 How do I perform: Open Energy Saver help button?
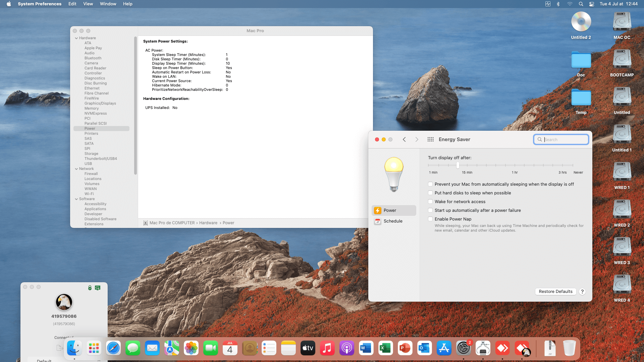[583, 292]
